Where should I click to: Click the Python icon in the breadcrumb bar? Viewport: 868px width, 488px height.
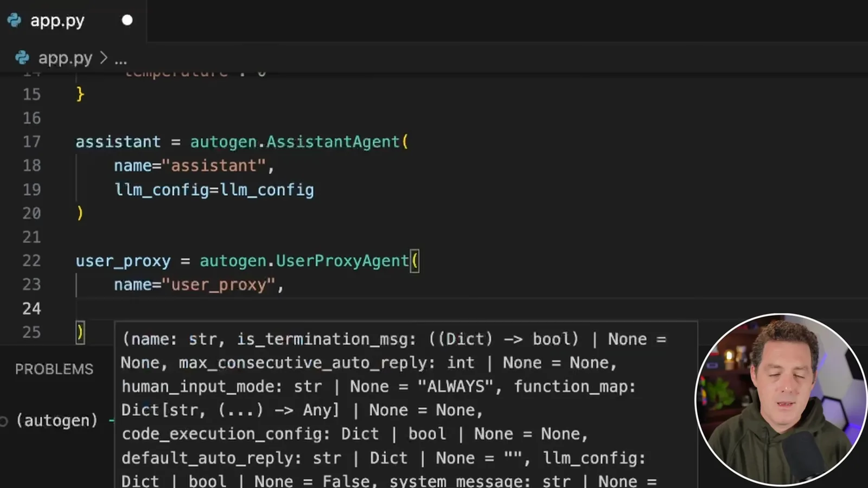tap(22, 57)
